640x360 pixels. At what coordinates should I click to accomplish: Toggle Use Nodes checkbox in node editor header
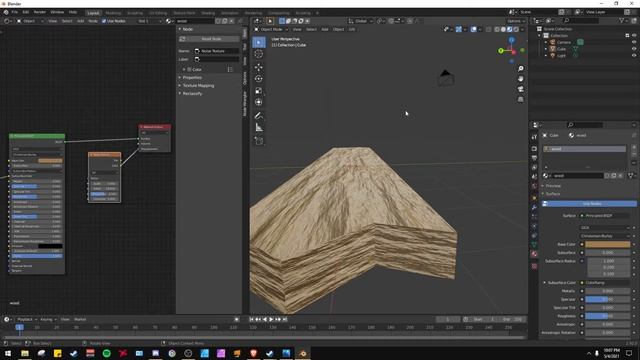coord(104,21)
